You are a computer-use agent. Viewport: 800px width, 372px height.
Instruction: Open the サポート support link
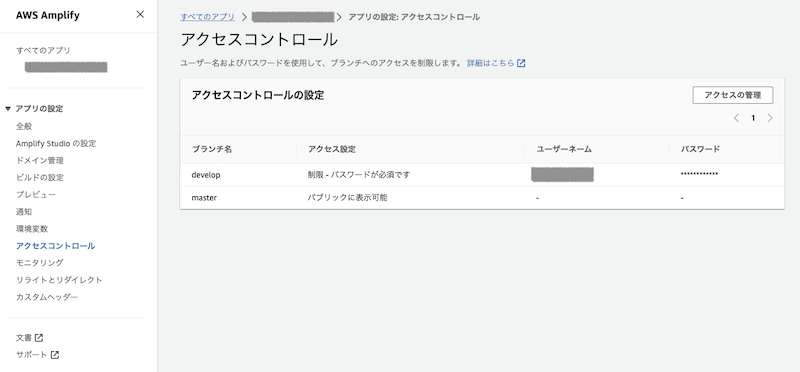[32, 355]
